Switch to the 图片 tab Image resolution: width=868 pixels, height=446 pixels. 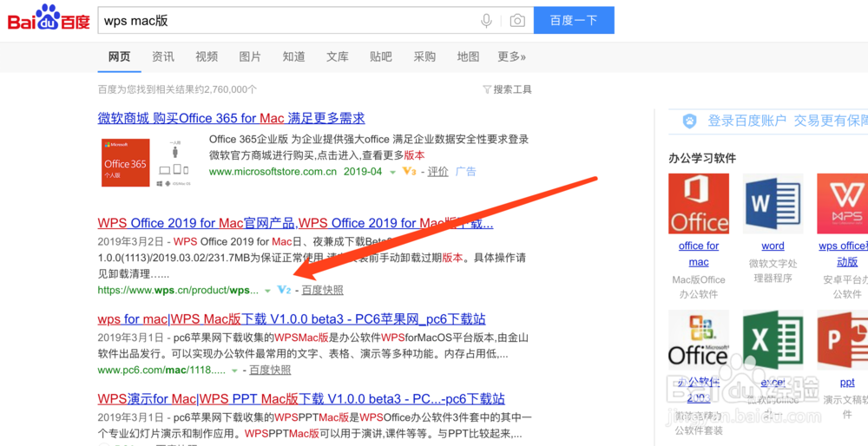tap(250, 56)
